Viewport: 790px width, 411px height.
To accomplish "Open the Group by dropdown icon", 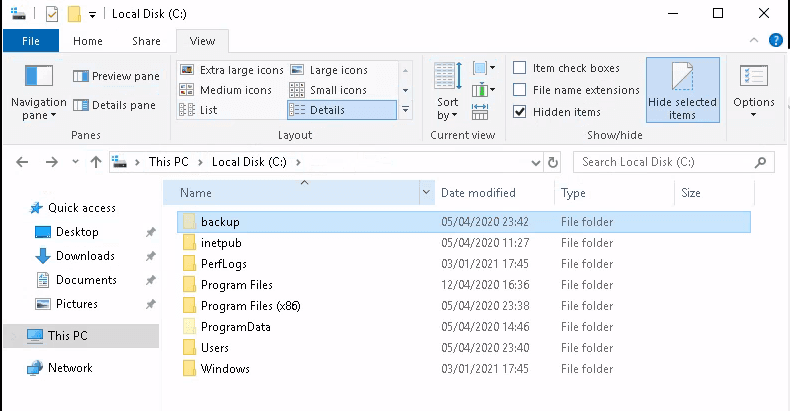I will [484, 68].
